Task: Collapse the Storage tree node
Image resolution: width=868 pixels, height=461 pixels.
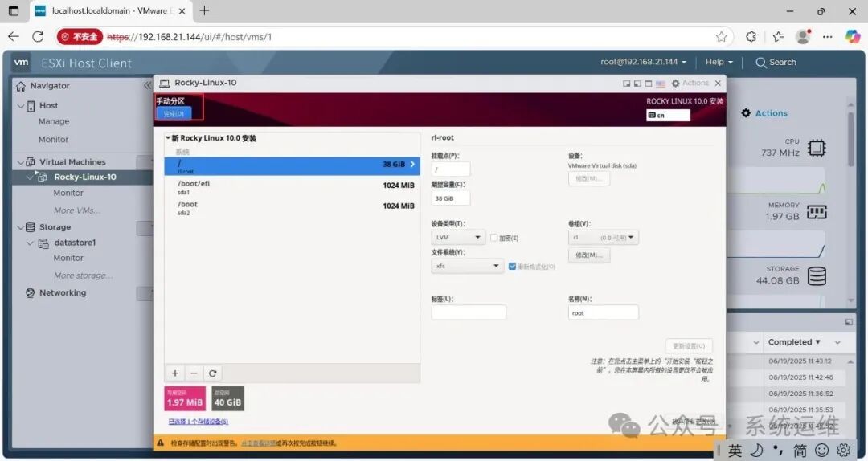Action: tap(21, 227)
